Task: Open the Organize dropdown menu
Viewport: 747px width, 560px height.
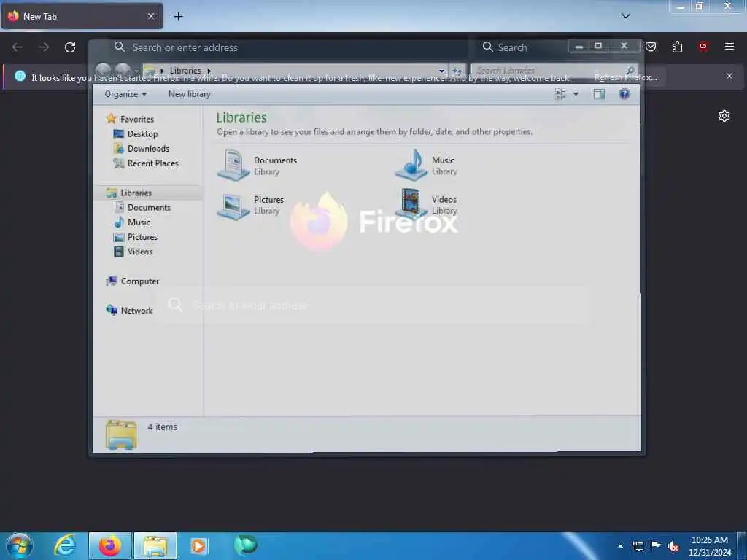Action: pyautogui.click(x=125, y=94)
